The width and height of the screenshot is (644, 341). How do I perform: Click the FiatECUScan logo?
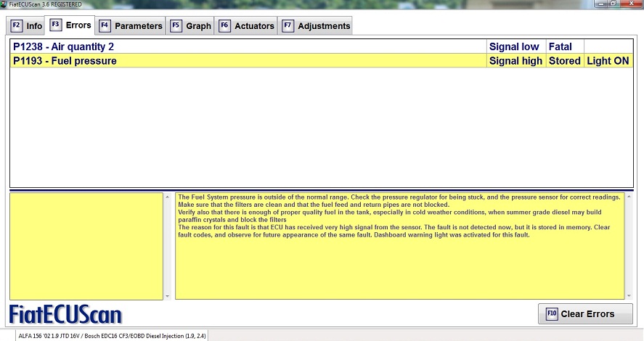click(65, 314)
